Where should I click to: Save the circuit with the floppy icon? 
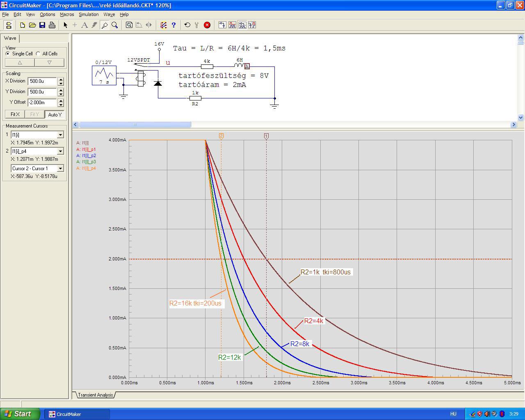coord(42,25)
